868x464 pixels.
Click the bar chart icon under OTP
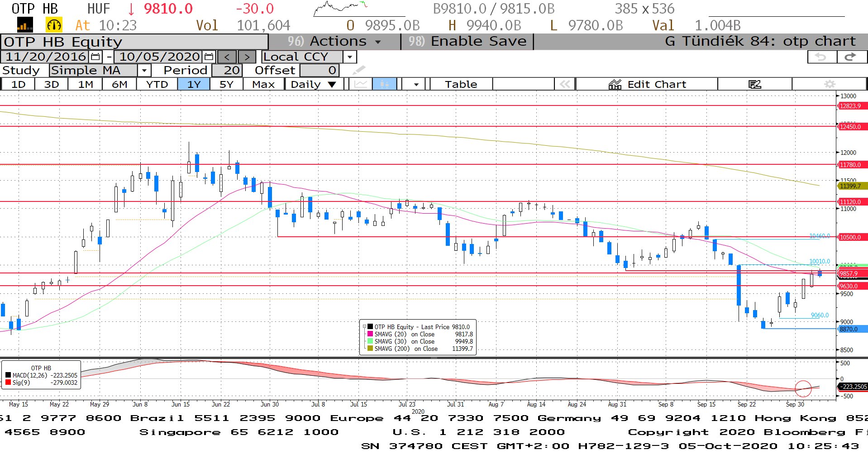coord(25,25)
